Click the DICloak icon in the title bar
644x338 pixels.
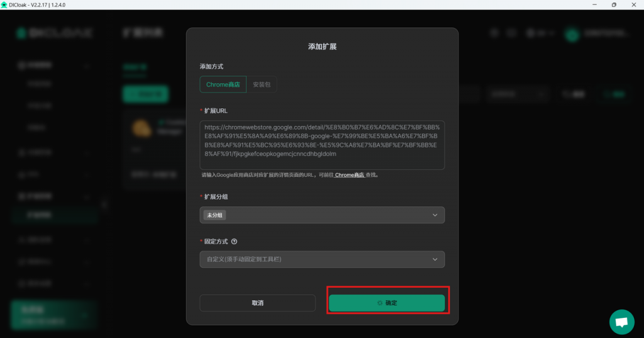(x=4, y=4)
